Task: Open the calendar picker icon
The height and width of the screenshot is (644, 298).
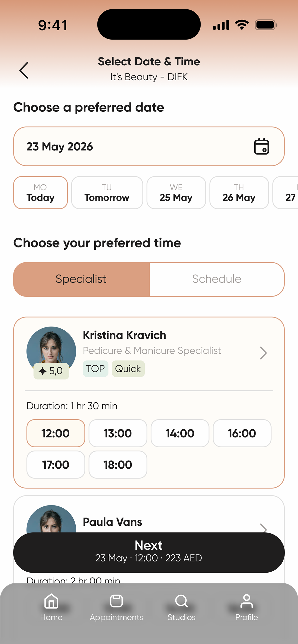Action: 262,146
